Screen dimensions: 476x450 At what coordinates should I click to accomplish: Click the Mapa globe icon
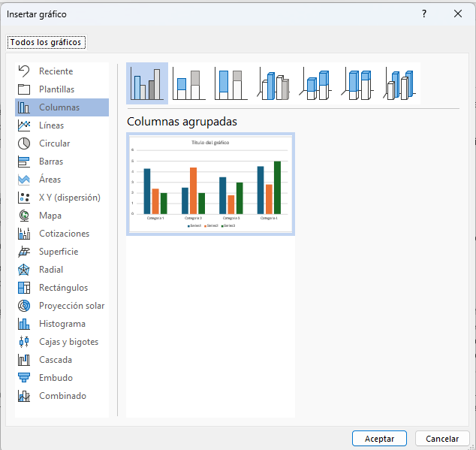coord(24,216)
